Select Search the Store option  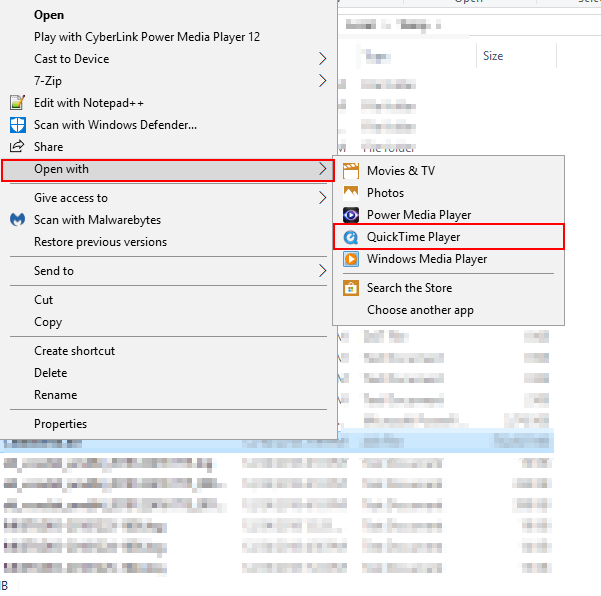(448, 288)
